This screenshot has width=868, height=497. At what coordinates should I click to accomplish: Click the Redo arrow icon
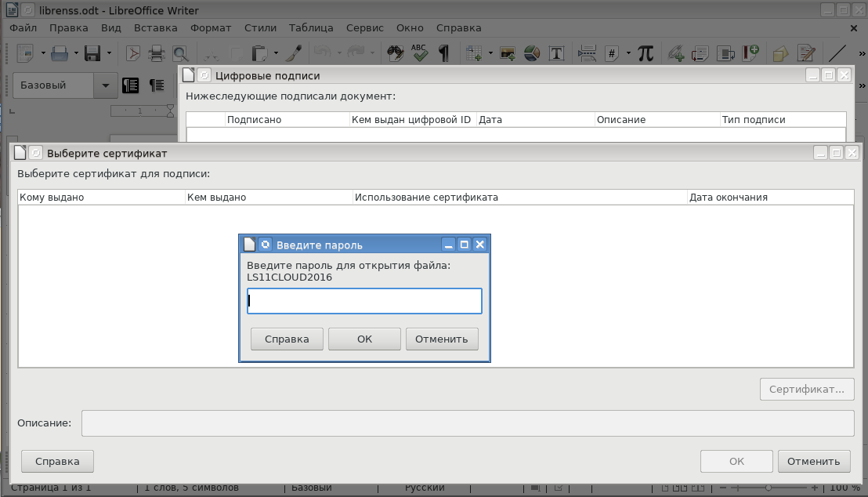356,53
